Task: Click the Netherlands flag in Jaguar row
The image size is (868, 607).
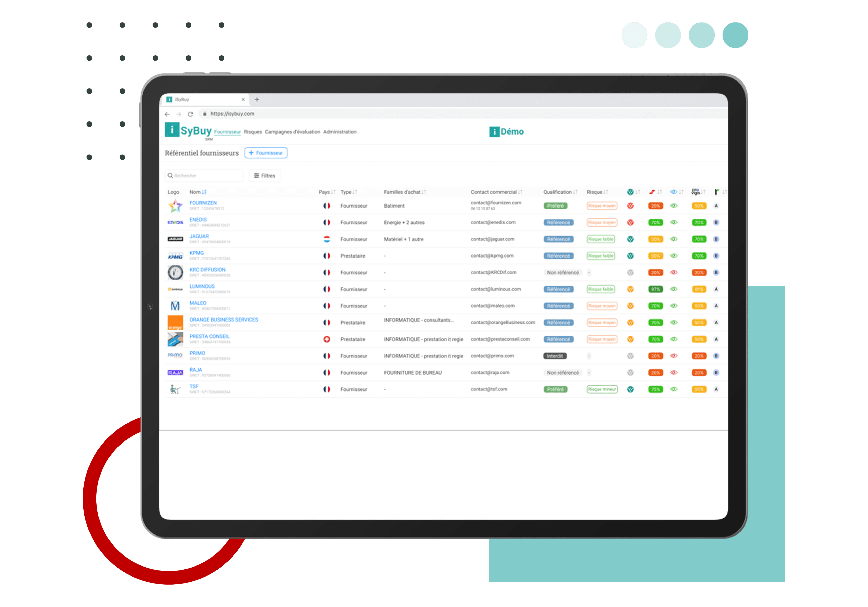Action: pos(327,239)
